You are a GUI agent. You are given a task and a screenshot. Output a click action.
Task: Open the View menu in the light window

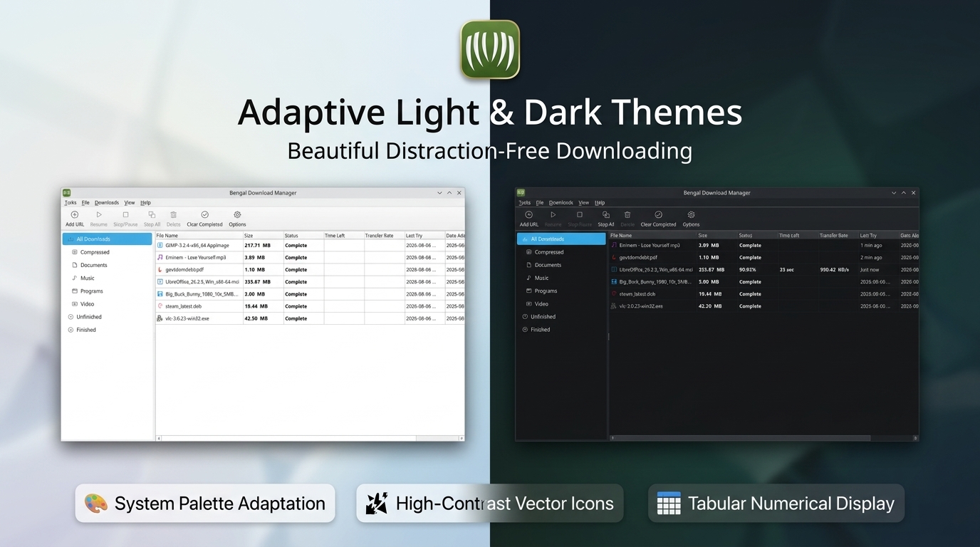(x=130, y=203)
